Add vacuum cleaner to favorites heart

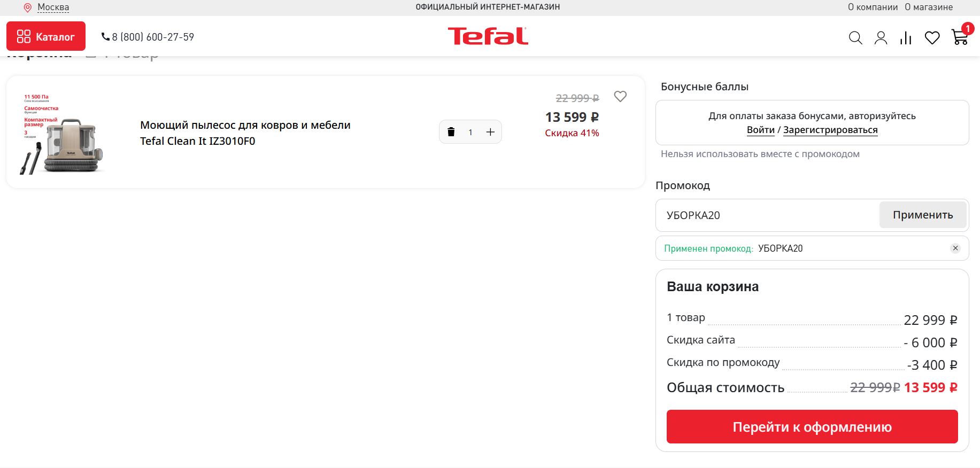tap(620, 97)
